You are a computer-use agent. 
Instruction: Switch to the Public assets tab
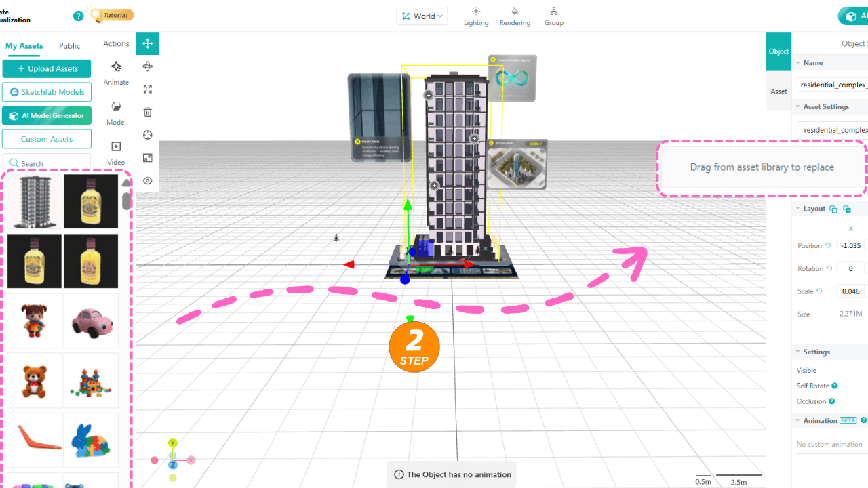69,45
